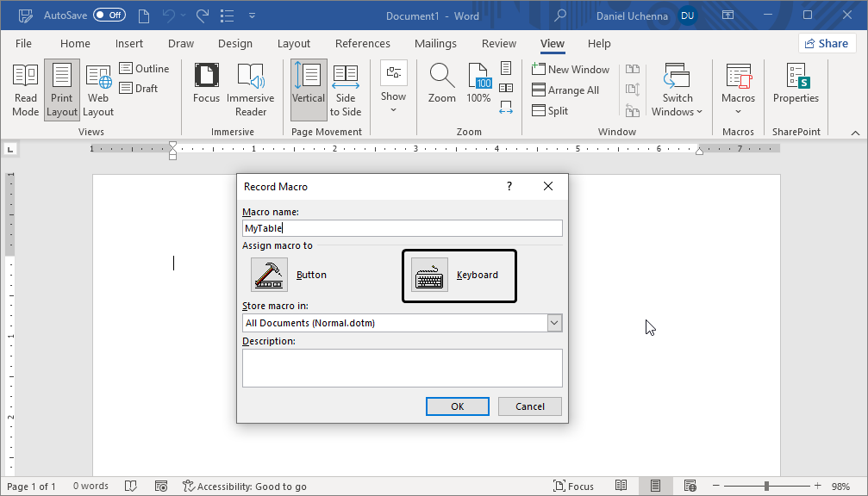Switch to Web Layout view
This screenshot has height=496, width=868.
pyautogui.click(x=97, y=89)
